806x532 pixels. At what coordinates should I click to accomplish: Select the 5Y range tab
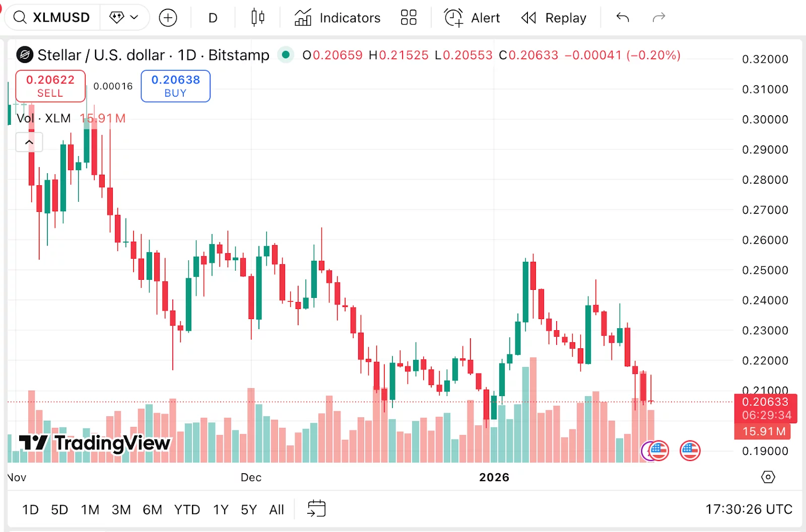(x=248, y=509)
